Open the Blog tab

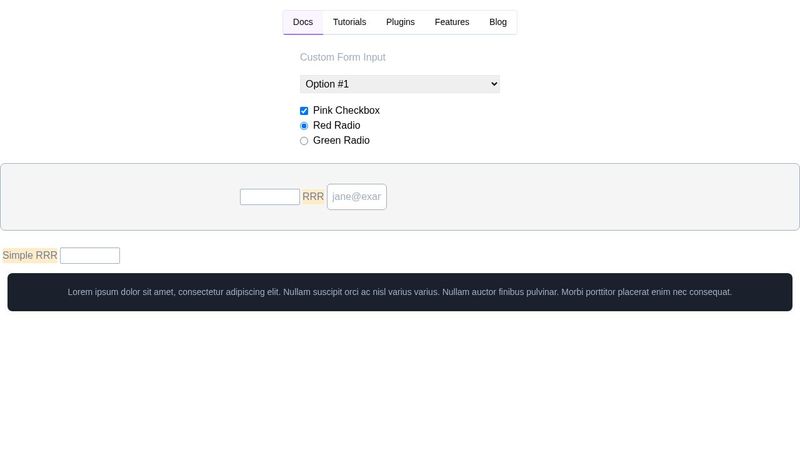point(498,22)
